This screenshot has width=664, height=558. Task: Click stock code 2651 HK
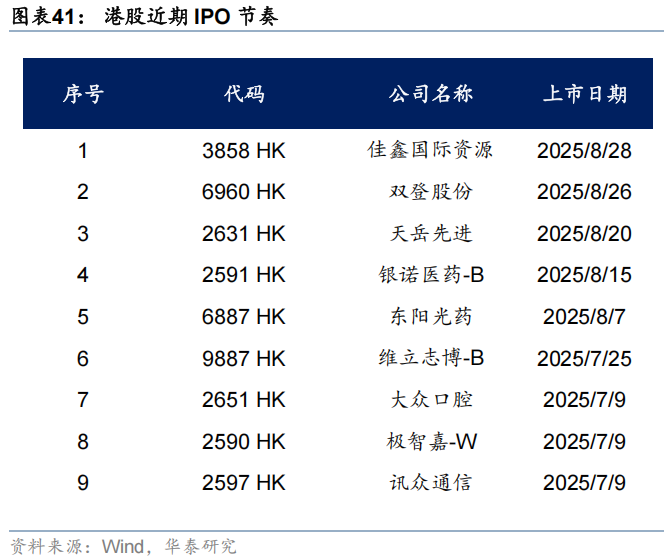click(244, 400)
